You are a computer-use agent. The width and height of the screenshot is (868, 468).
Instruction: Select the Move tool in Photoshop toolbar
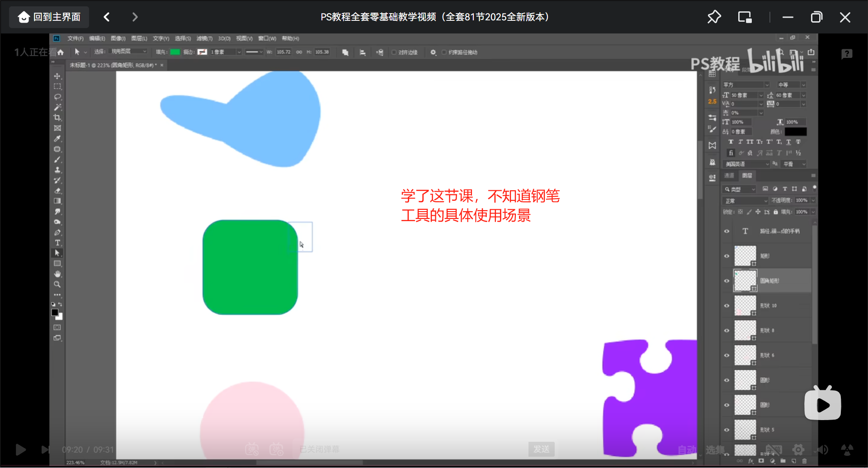click(57, 76)
